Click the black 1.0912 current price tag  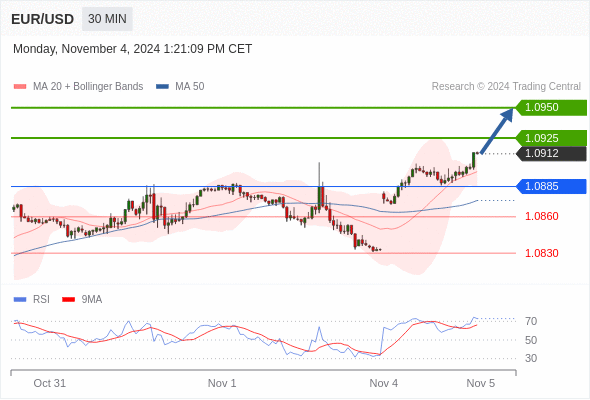(551, 154)
